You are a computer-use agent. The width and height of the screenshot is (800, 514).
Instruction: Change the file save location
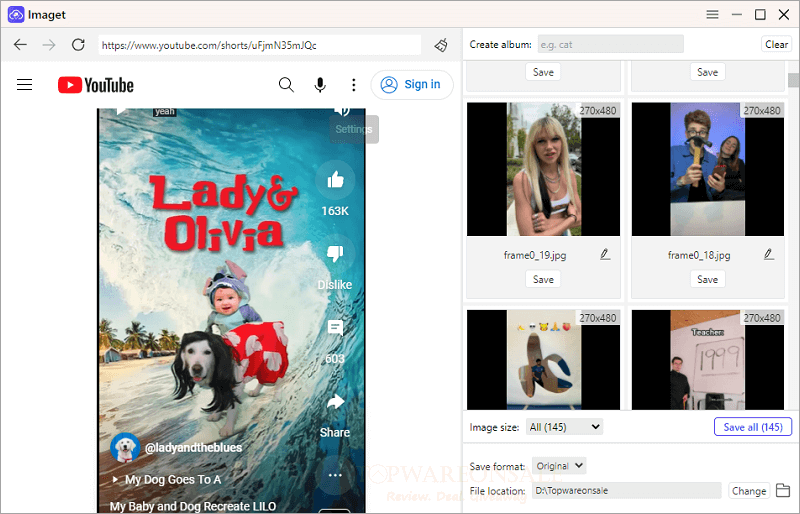(749, 491)
